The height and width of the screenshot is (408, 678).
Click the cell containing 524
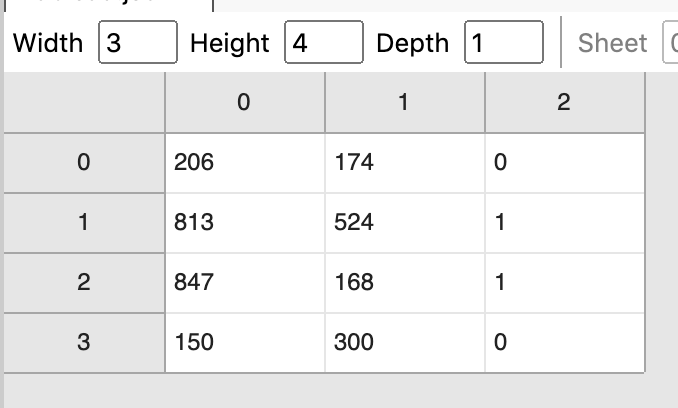pyautogui.click(x=405, y=223)
